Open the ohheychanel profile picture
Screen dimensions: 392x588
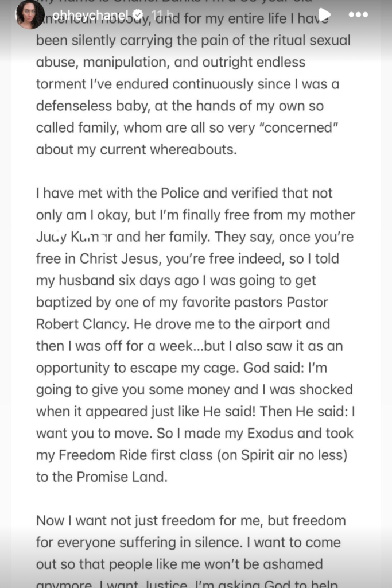pos(29,15)
